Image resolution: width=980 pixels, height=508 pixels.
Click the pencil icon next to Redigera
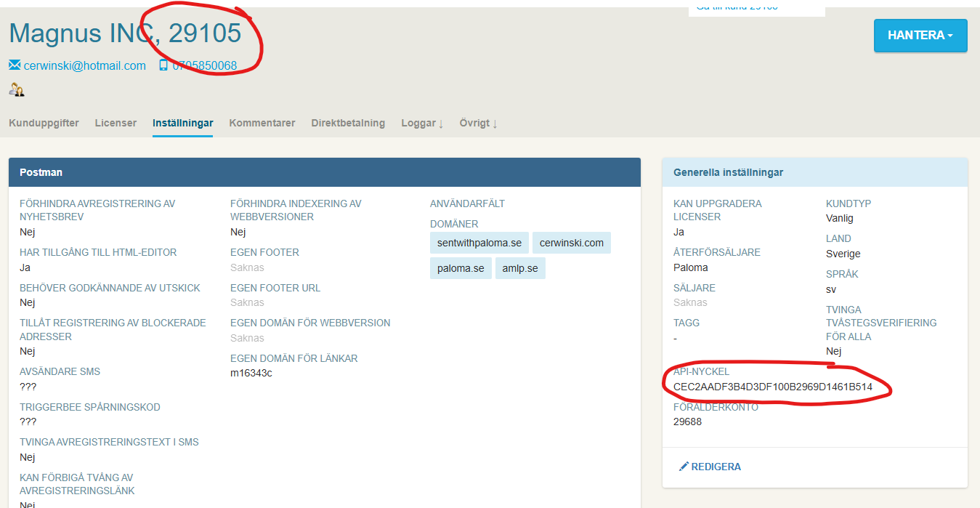coord(684,467)
